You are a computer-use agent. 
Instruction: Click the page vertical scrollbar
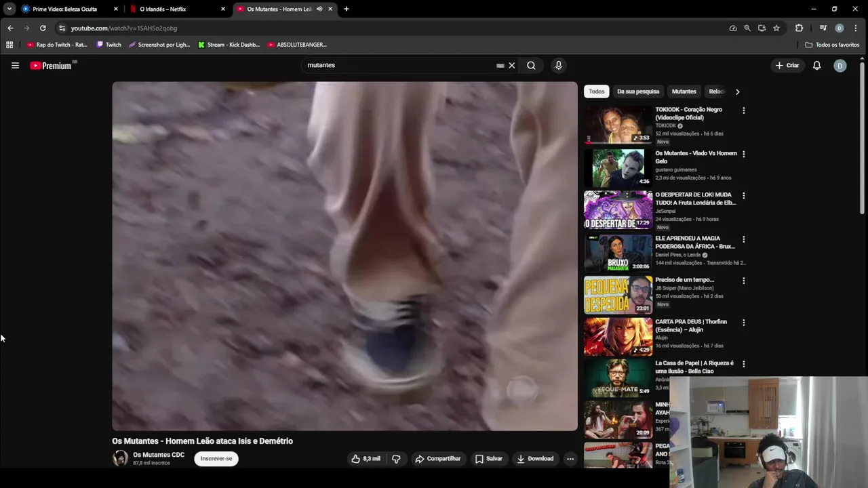click(863, 139)
